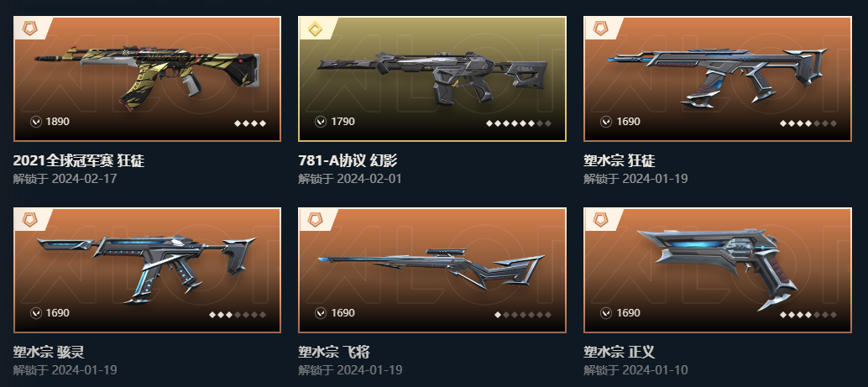Image resolution: width=868 pixels, height=387 pixels.
Task: Click rarity tier icon on 2021全球冠军赛 狂徒 card
Action: pos(30,29)
